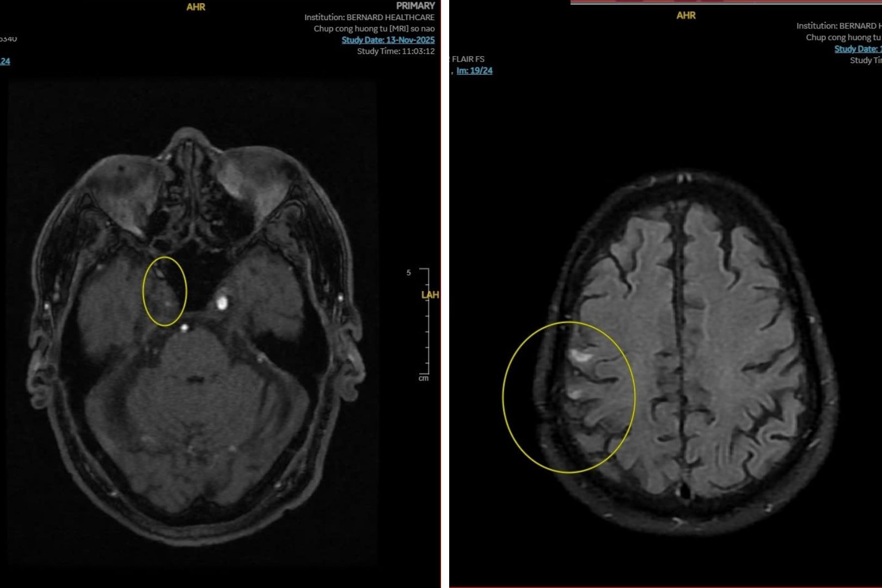Click the Im: 19/24 image counter link
The height and width of the screenshot is (588, 882).
pos(474,71)
